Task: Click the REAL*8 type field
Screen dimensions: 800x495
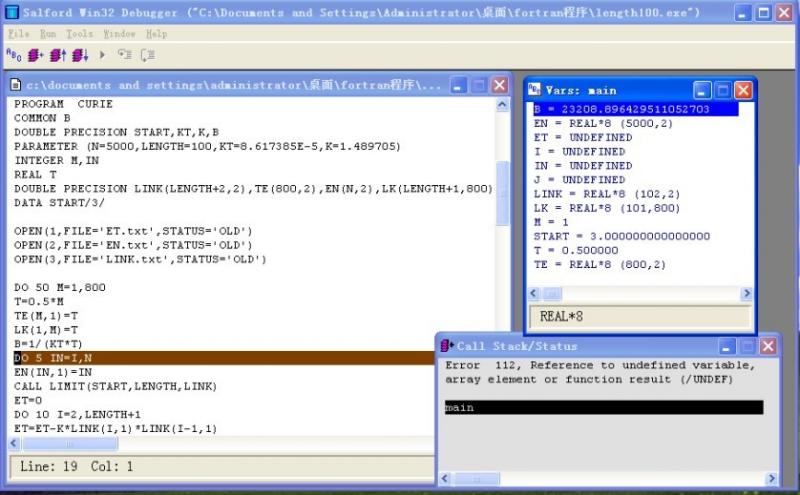Action: point(640,316)
